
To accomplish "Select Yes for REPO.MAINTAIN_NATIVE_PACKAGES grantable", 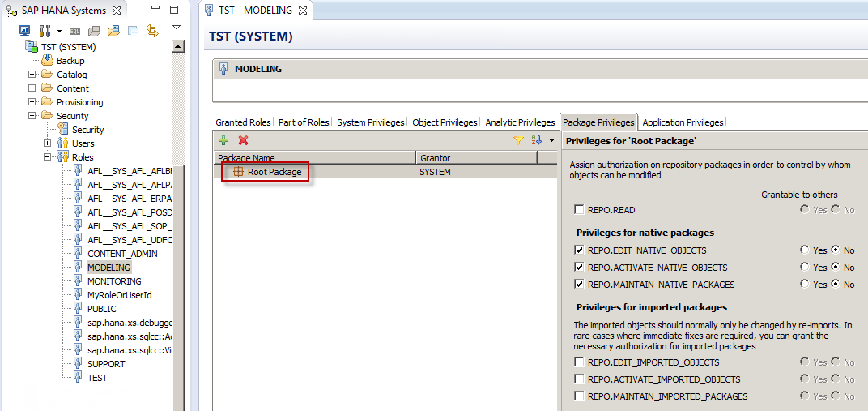I will point(804,285).
